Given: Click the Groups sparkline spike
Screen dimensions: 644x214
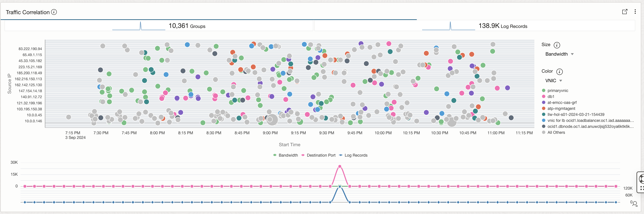Looking at the screenshot, I should tap(141, 25).
